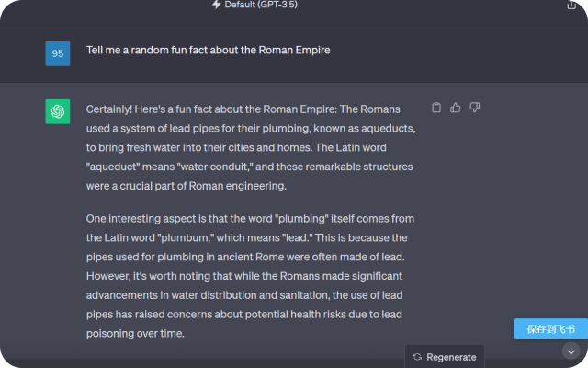The image size is (588, 368).
Task: Click the blue 保存到飞书 button
Action: pos(550,329)
